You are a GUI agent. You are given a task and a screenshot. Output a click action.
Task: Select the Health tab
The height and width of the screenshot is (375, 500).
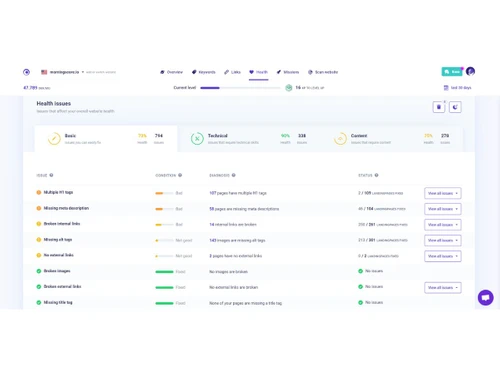tap(259, 72)
